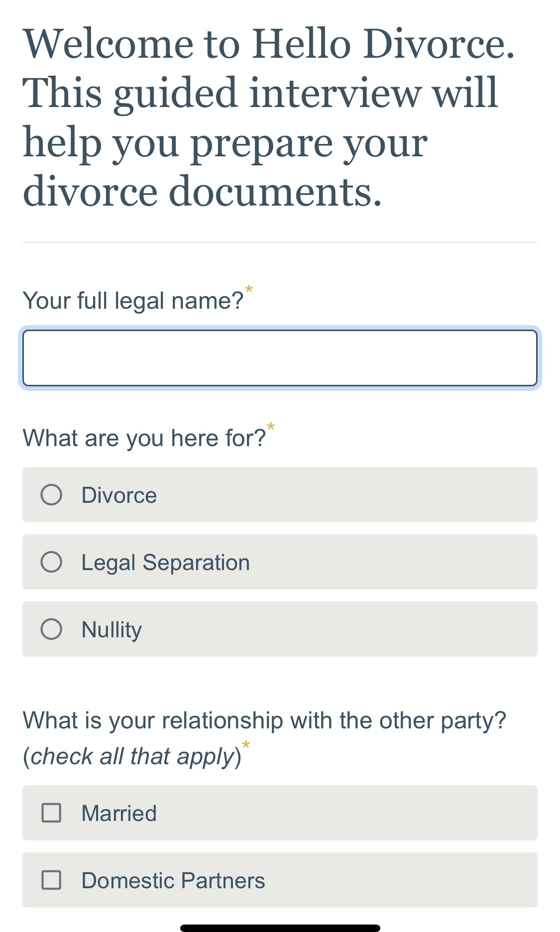Click the full legal name text field

tap(280, 358)
